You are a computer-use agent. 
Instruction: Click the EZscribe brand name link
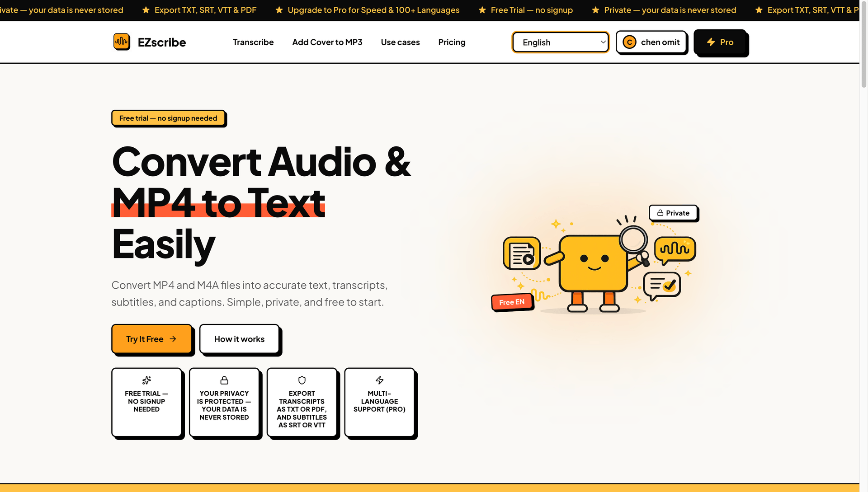pos(162,42)
